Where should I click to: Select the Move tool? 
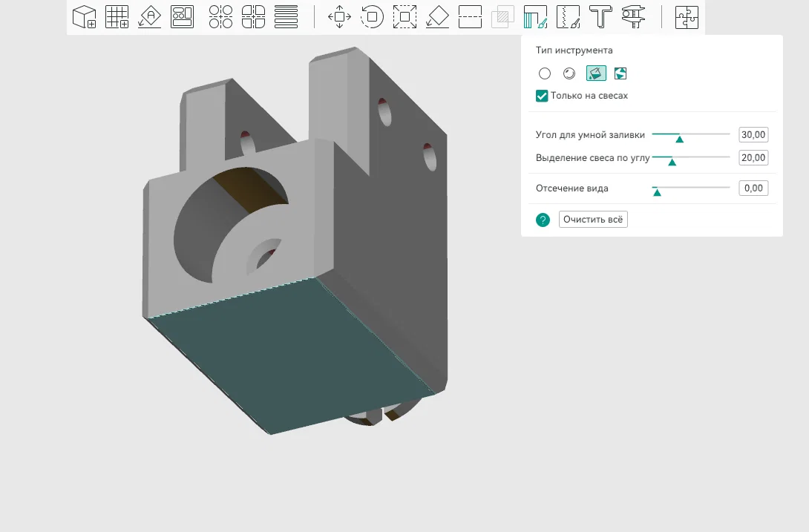pos(339,17)
